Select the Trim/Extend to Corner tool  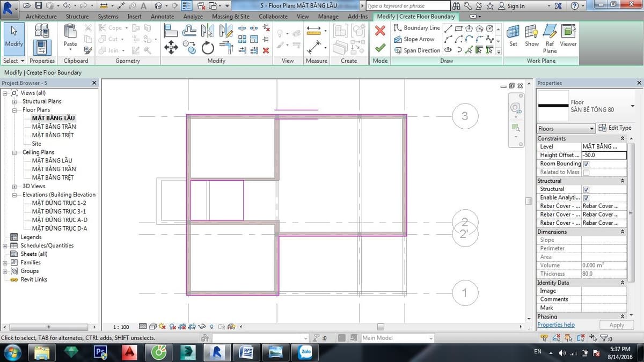(x=226, y=48)
